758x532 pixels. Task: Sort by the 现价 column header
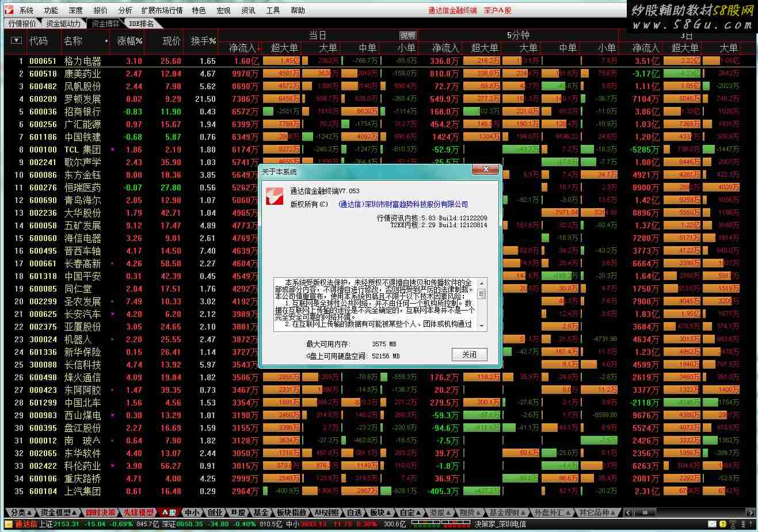172,41
